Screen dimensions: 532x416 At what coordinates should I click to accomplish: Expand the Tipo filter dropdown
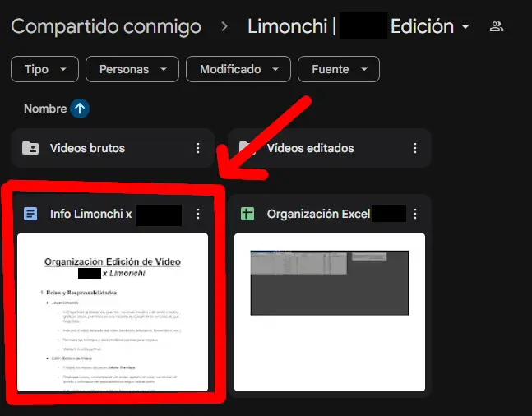pos(44,70)
